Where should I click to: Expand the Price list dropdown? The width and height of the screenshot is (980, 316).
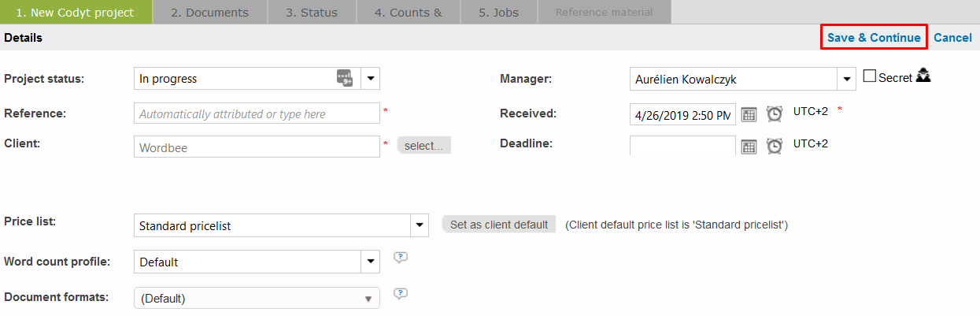(420, 225)
